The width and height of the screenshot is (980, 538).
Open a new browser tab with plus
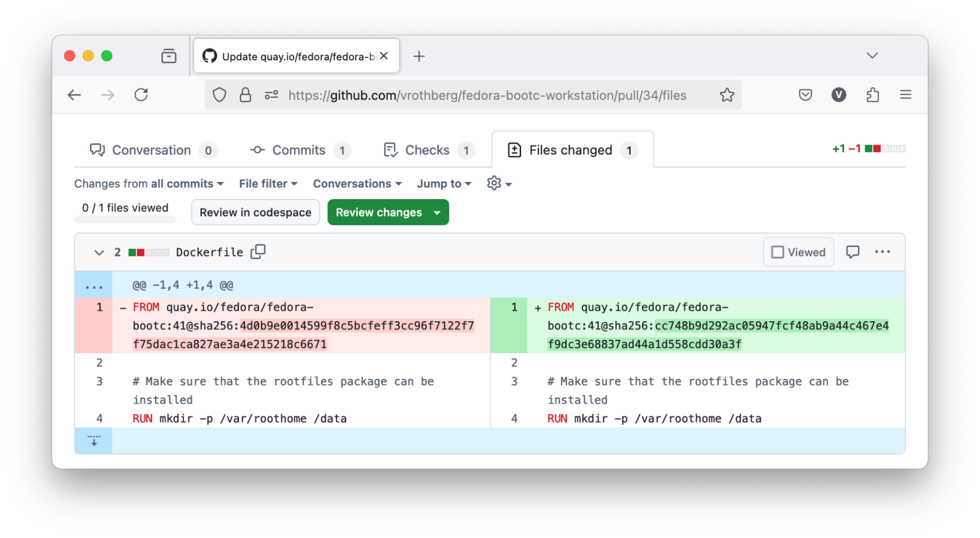pos(419,56)
